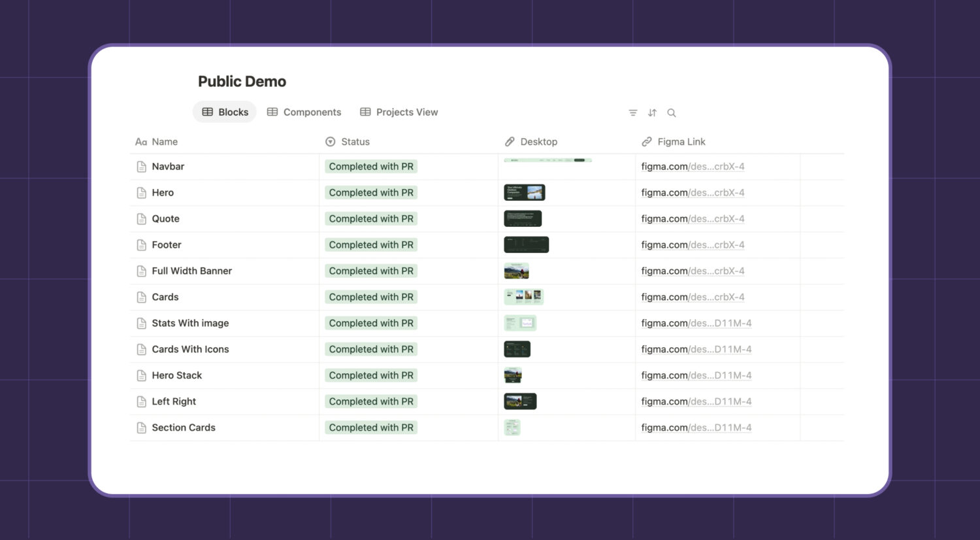Open the Full Width Banner thumbnail
The image size is (980, 540).
(x=516, y=271)
